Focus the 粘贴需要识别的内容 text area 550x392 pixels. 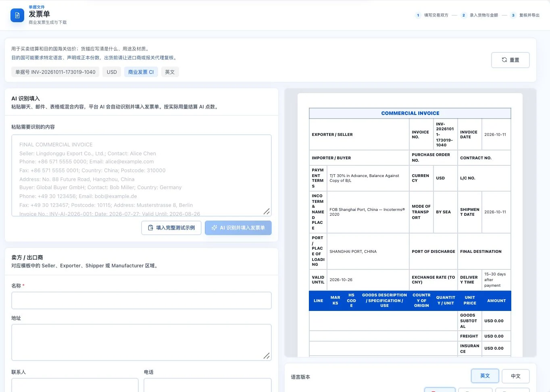142,175
